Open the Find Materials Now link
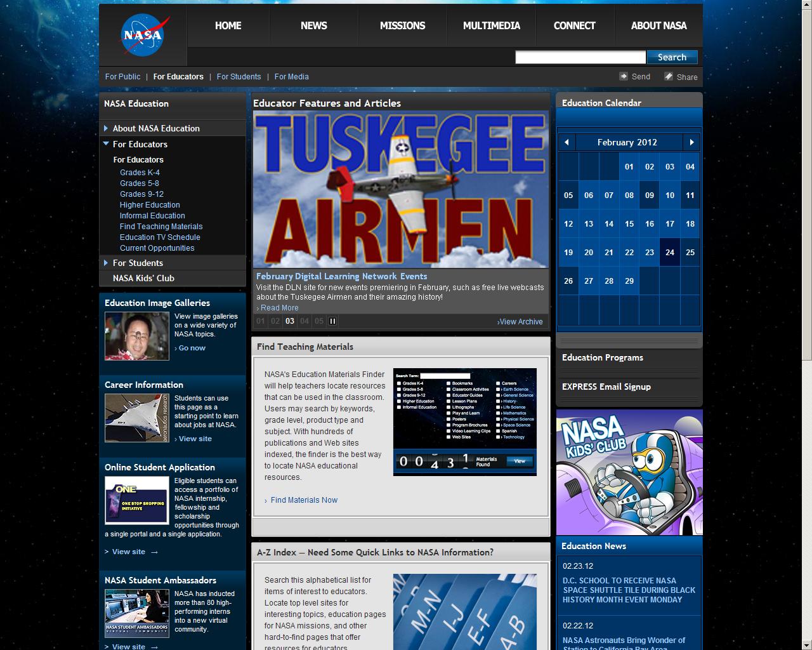 click(x=304, y=500)
